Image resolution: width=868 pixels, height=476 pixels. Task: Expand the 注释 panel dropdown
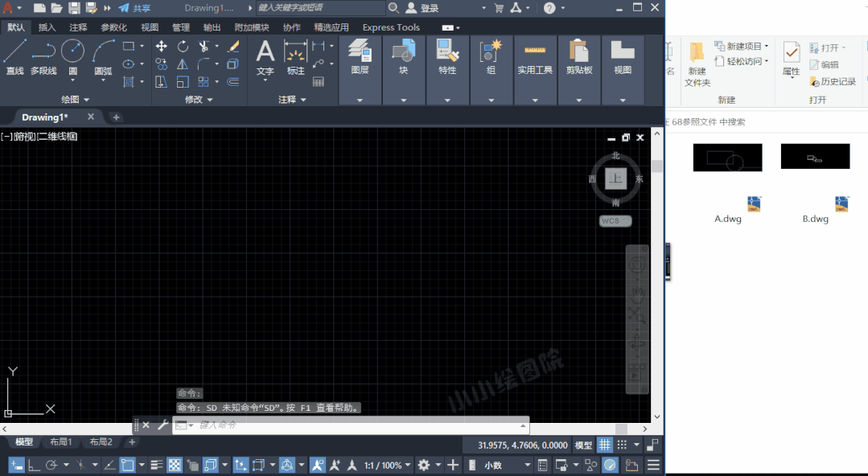292,100
